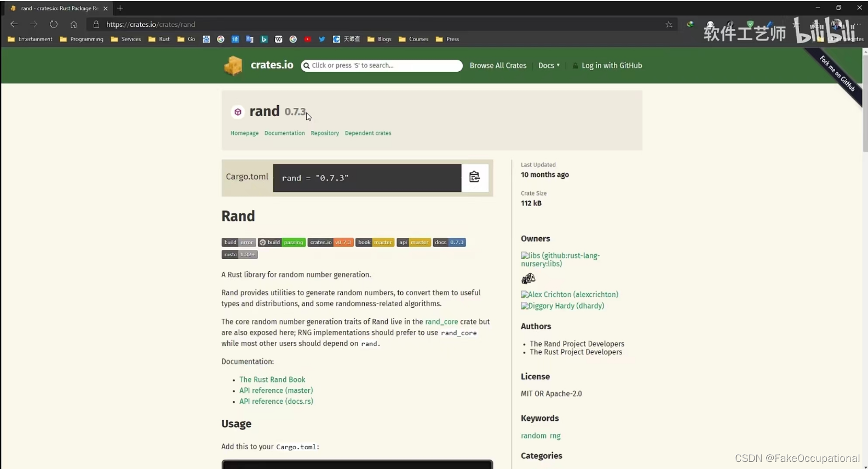This screenshot has height=469, width=868.
Task: Open the YouTube bookmark icon
Action: point(307,39)
